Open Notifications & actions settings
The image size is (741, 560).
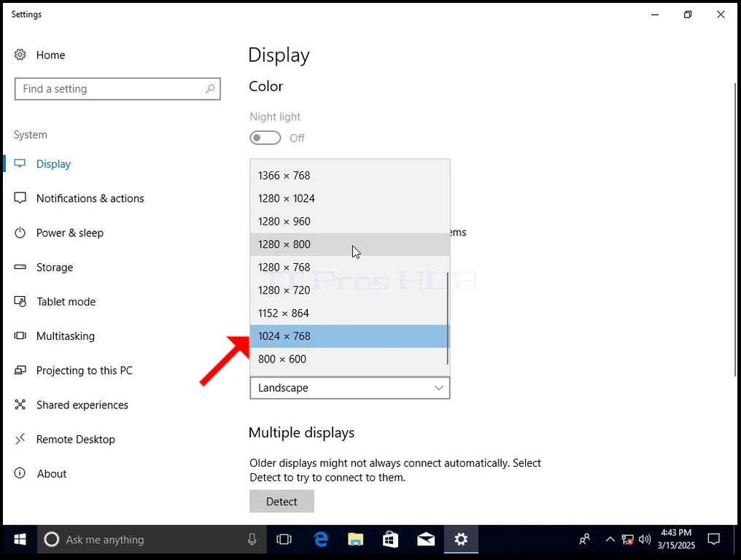point(90,198)
